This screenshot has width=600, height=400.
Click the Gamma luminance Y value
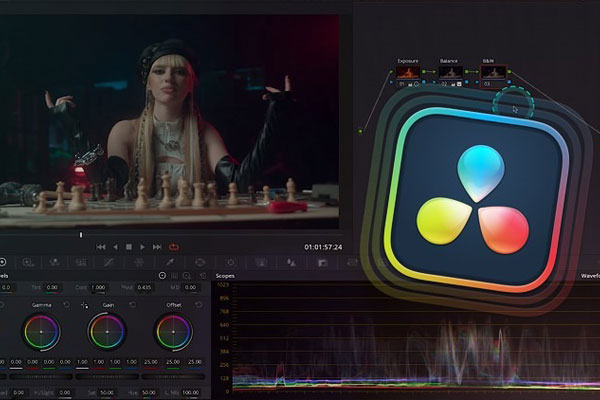(16, 362)
